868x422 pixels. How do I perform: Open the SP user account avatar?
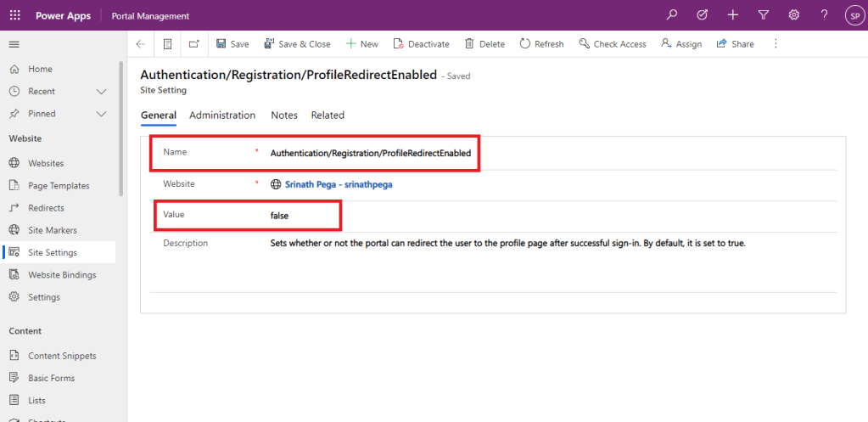click(x=853, y=15)
